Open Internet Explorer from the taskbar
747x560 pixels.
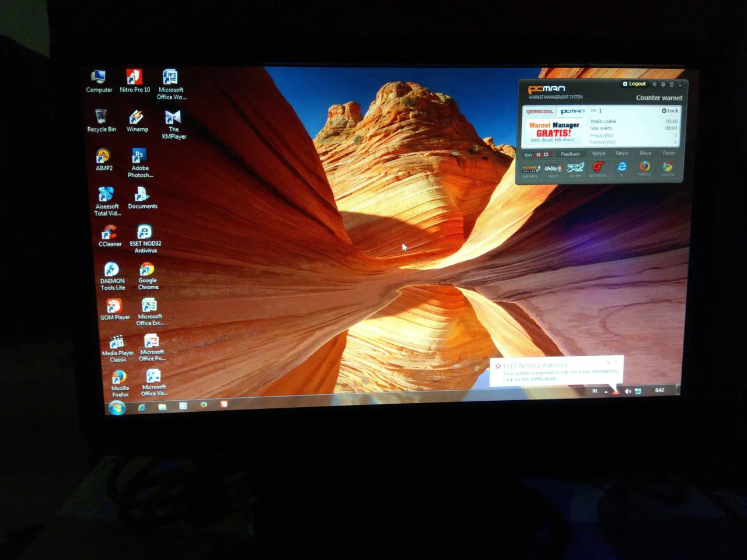tap(141, 407)
